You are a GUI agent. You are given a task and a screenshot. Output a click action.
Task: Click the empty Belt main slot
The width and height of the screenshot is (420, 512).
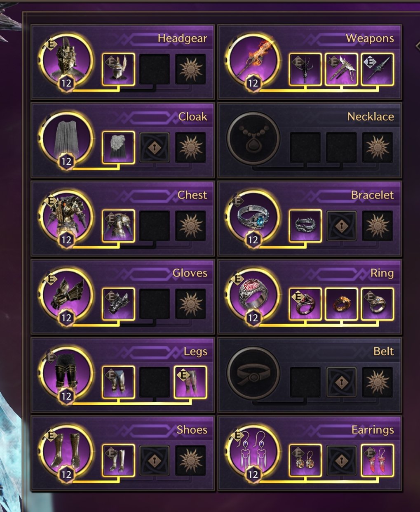(x=253, y=373)
